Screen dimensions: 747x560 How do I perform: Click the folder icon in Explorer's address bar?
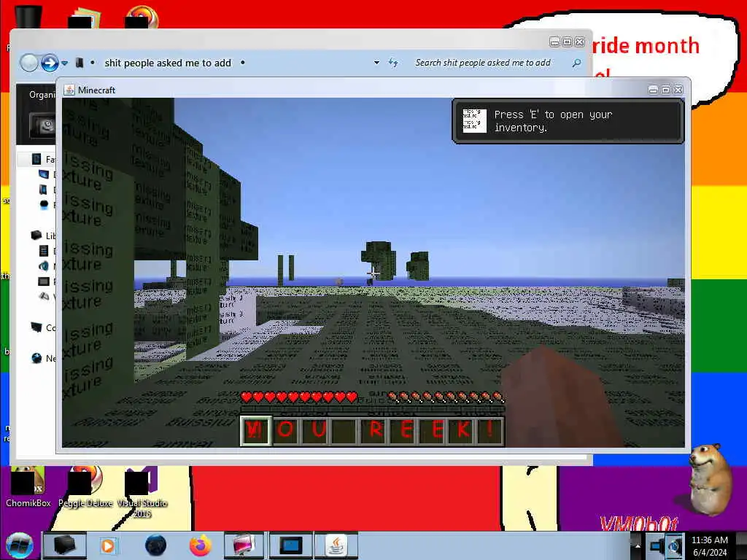[80, 63]
